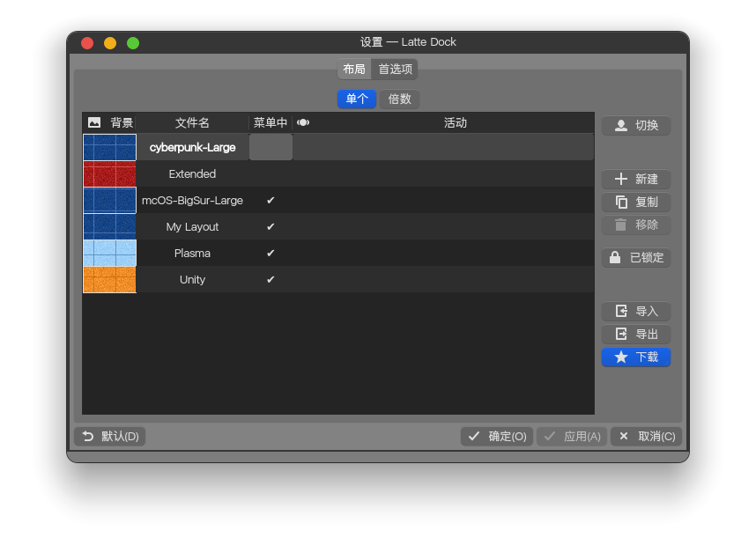Image resolution: width=756 pixels, height=538 pixels.
Task: Click cyberpunk-Large blue background swatch
Action: tap(110, 147)
